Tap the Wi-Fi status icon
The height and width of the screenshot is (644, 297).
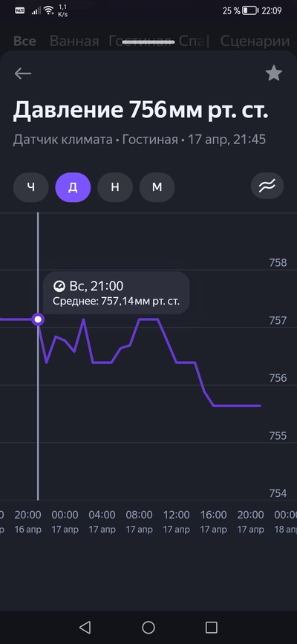49,10
